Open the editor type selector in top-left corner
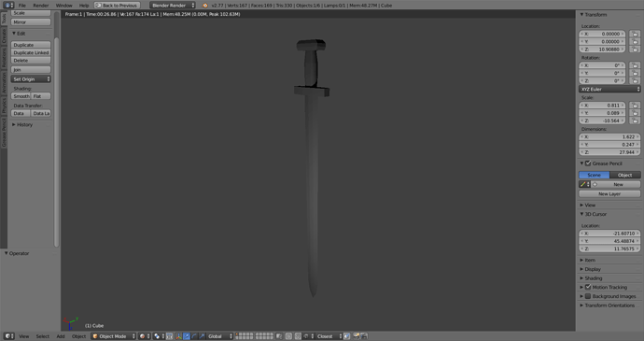 coord(8,6)
